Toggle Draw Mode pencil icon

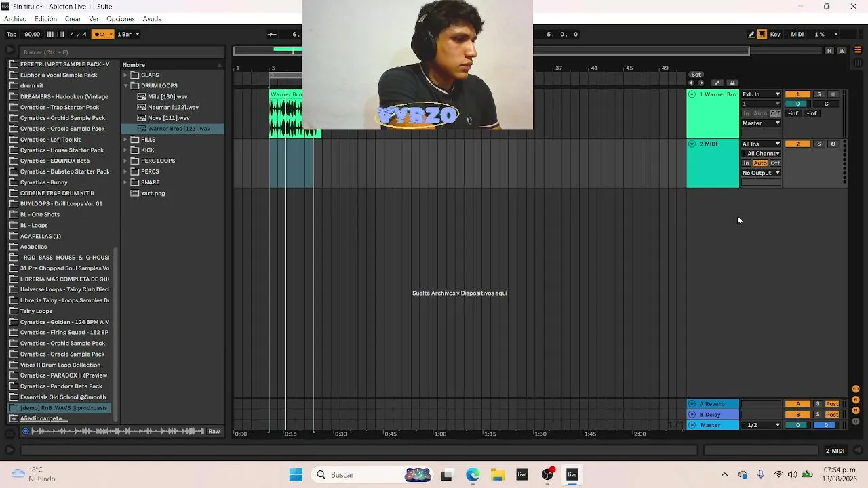coord(751,34)
